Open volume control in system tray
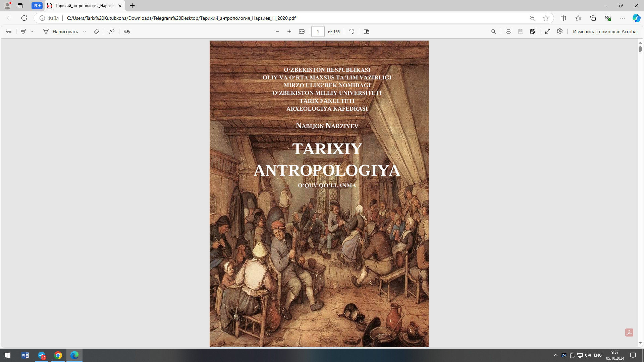 coord(588,355)
